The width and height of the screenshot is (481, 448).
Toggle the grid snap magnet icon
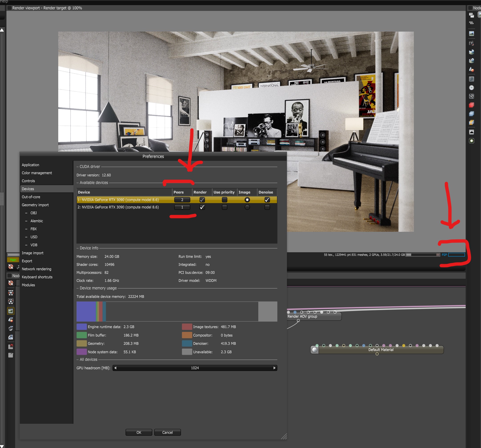tap(11, 347)
